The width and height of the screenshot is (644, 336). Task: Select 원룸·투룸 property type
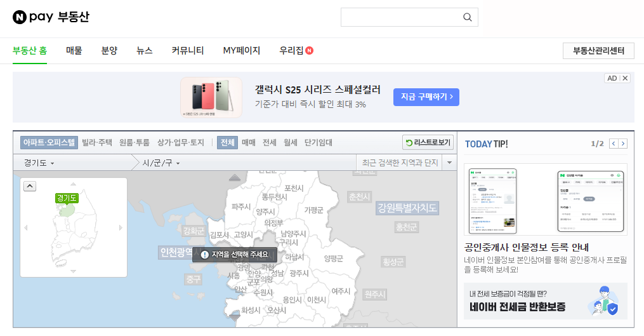point(135,142)
